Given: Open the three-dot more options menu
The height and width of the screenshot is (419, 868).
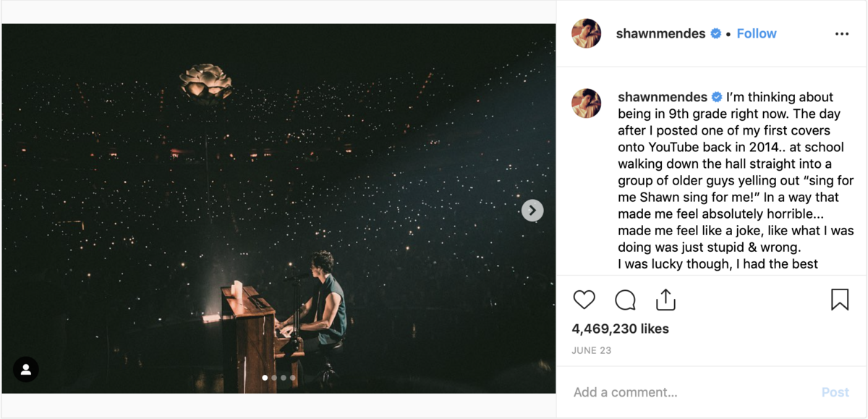Looking at the screenshot, I should (x=842, y=34).
